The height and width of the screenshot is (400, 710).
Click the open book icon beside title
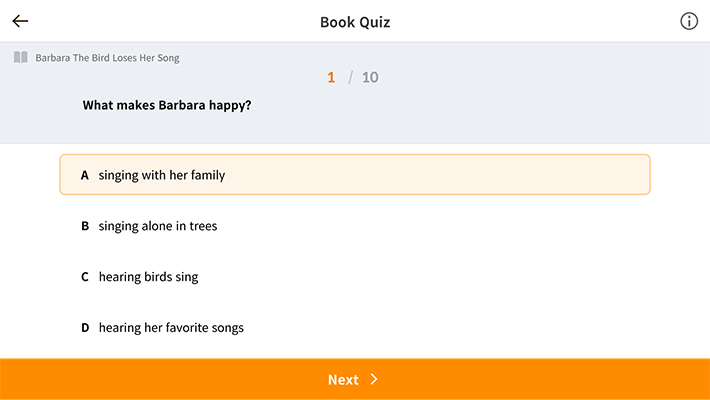click(20, 57)
